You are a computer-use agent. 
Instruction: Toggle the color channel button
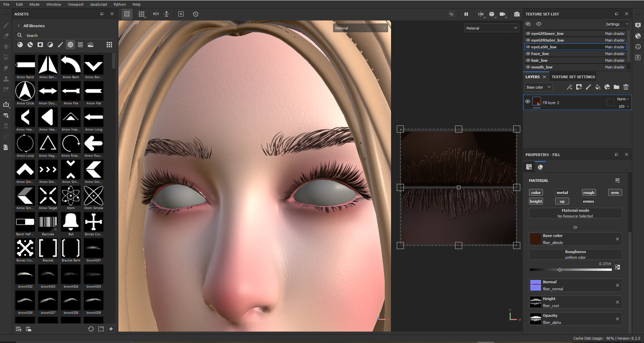[x=536, y=193]
